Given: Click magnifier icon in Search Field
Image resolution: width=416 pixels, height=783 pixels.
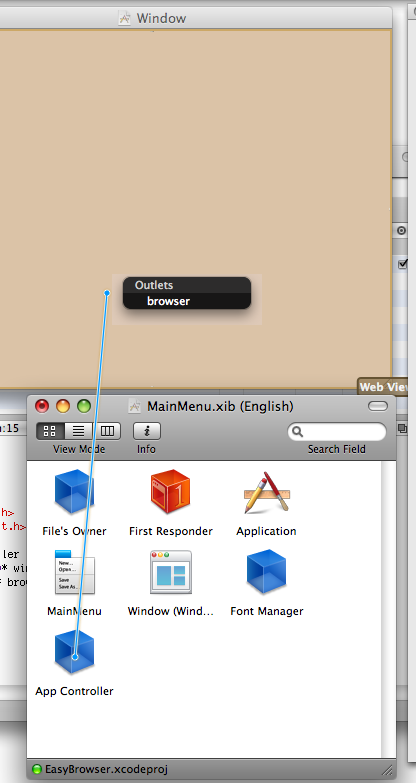Looking at the screenshot, I should (298, 431).
